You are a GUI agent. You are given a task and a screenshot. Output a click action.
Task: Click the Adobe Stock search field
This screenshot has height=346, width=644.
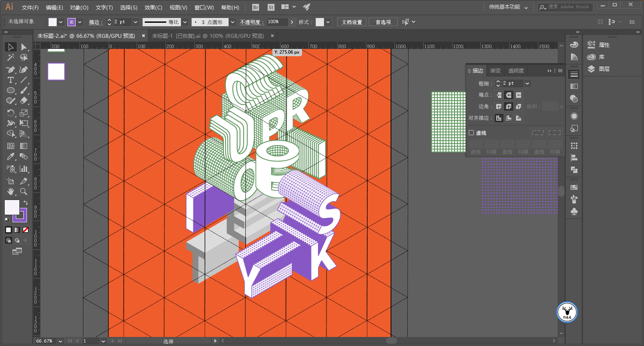tap(565, 7)
